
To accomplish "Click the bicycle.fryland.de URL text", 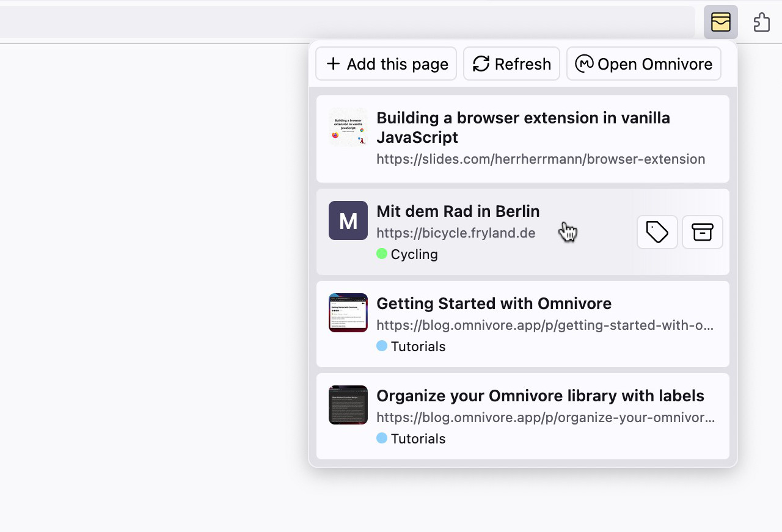I will (x=456, y=233).
